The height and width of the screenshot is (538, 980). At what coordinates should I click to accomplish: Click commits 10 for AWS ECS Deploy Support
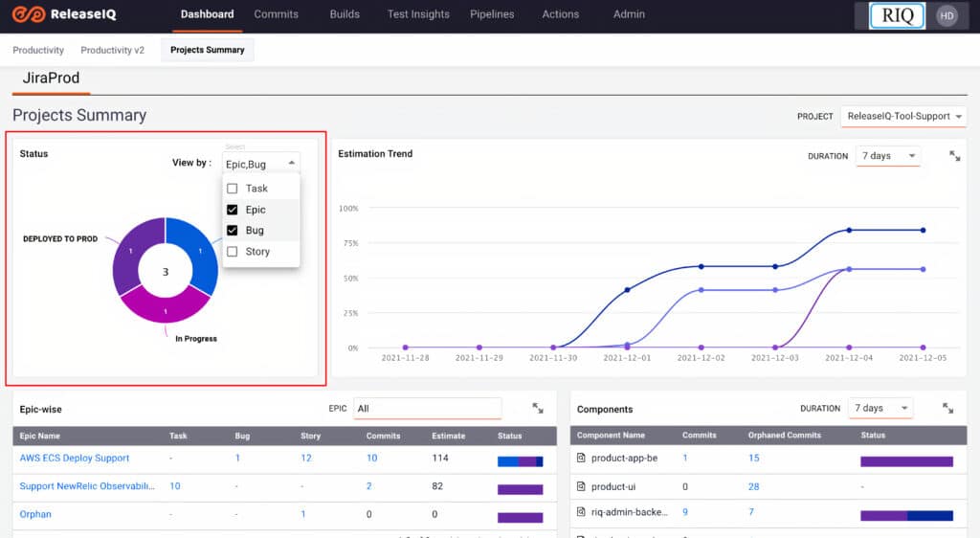point(372,458)
